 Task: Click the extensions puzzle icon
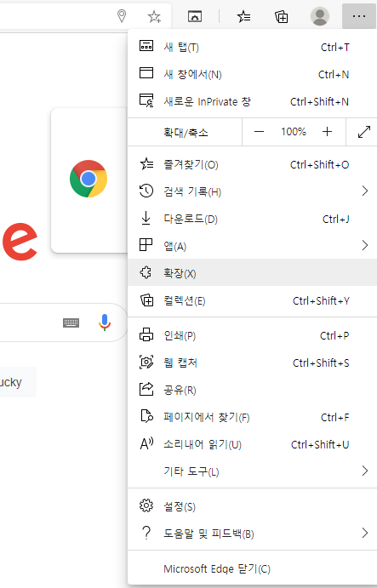(146, 272)
